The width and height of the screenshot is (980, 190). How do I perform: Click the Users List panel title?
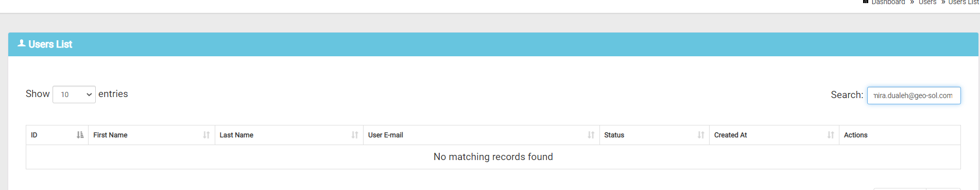coord(50,44)
